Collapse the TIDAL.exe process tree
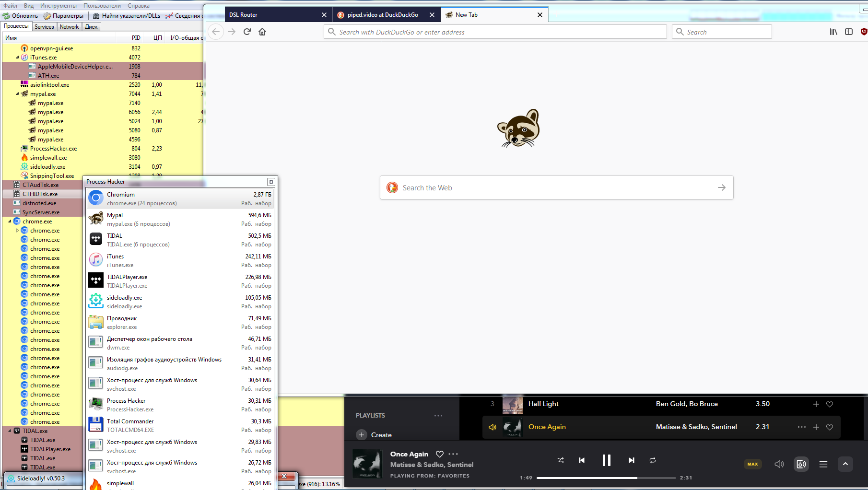The height and width of the screenshot is (490, 868). pos(10,431)
